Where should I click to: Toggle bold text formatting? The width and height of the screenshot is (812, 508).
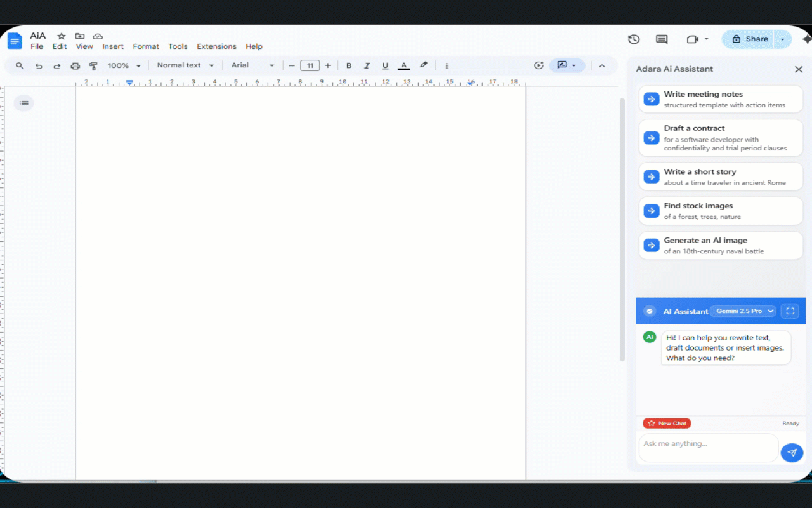click(349, 65)
